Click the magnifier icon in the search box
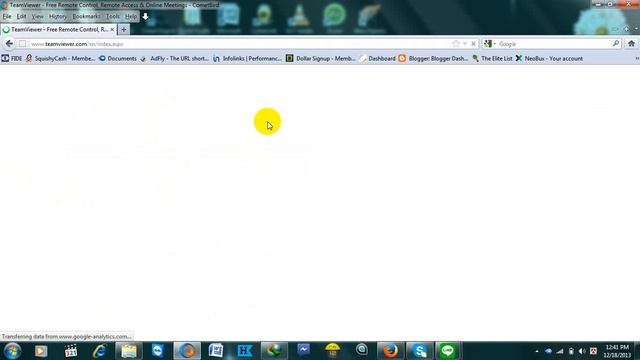 (616, 43)
